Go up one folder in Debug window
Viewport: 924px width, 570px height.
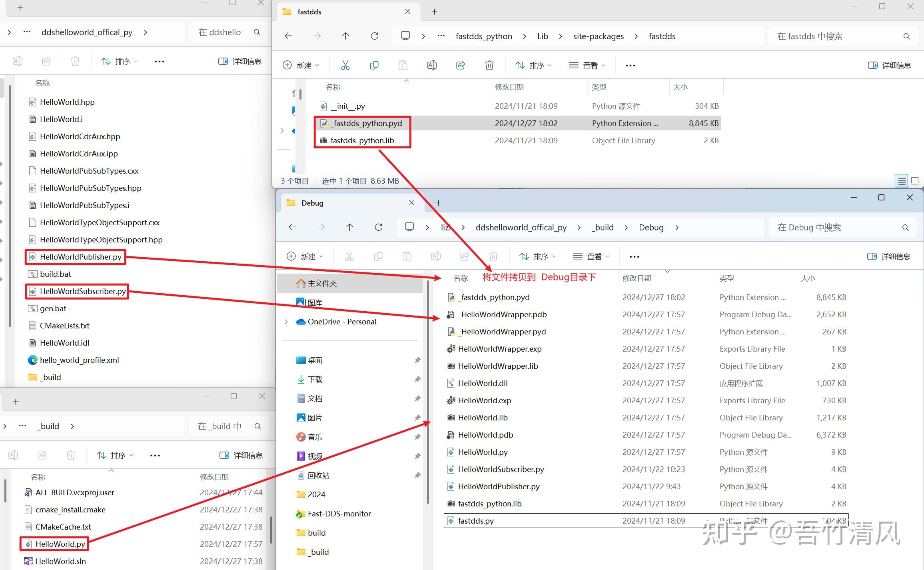coord(349,227)
